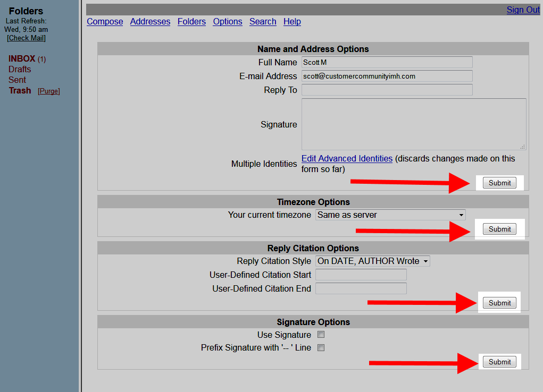Submit the Reply Citation Options
This screenshot has width=543, height=392.
pos(499,303)
